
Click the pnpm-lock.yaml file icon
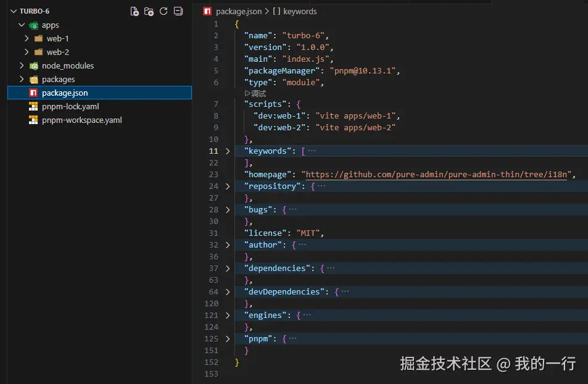click(33, 107)
